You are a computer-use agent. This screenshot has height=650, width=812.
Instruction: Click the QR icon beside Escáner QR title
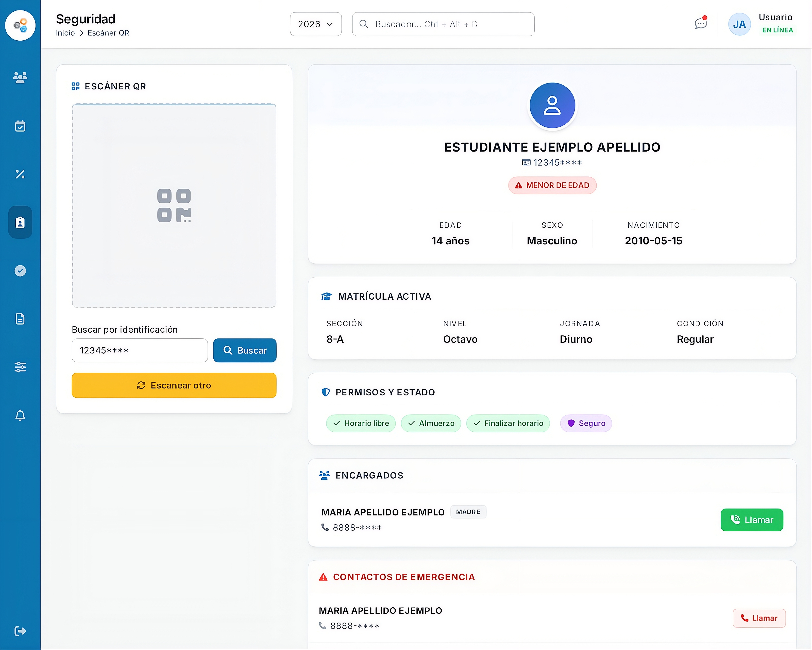76,86
